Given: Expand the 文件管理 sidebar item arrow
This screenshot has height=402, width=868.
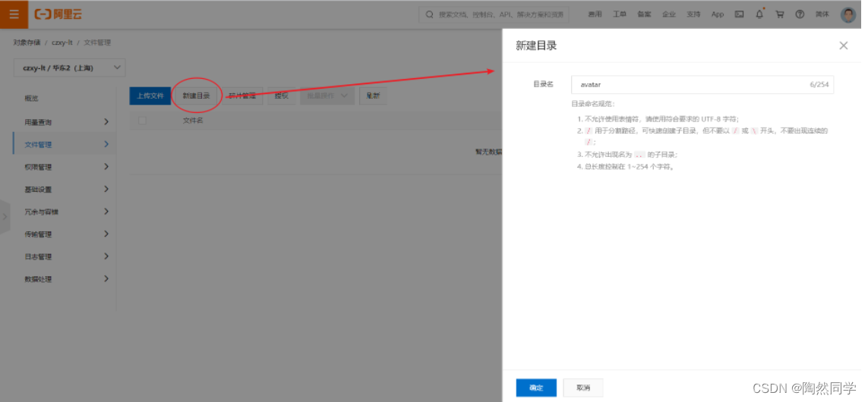Looking at the screenshot, I should point(106,144).
